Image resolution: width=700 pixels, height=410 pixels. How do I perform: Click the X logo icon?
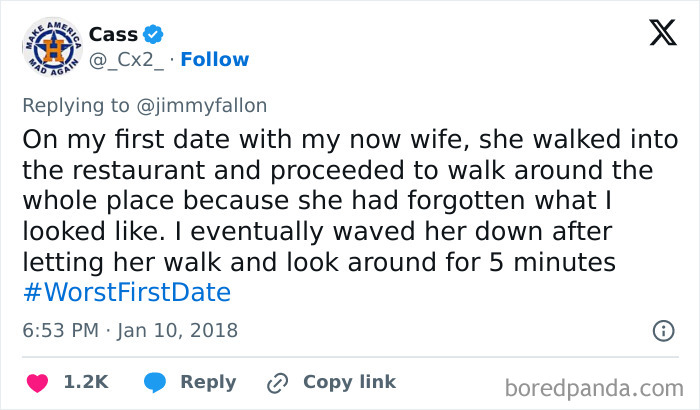pos(662,35)
